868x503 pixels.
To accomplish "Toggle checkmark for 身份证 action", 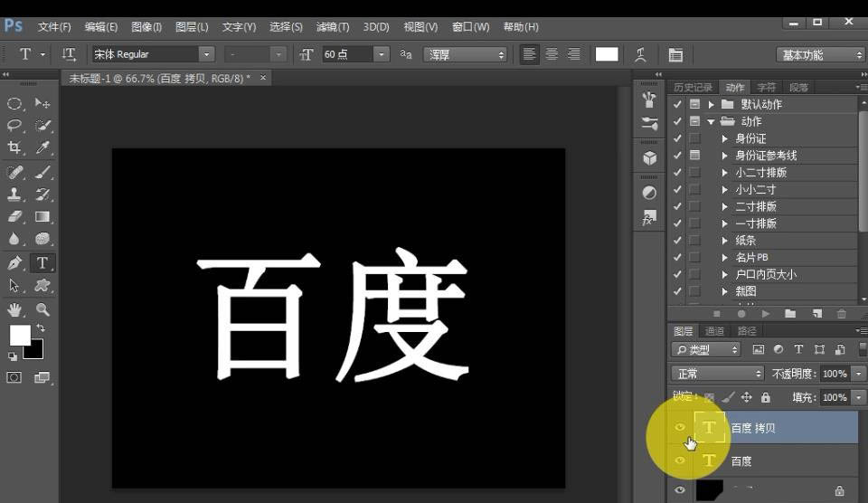I will coord(677,138).
